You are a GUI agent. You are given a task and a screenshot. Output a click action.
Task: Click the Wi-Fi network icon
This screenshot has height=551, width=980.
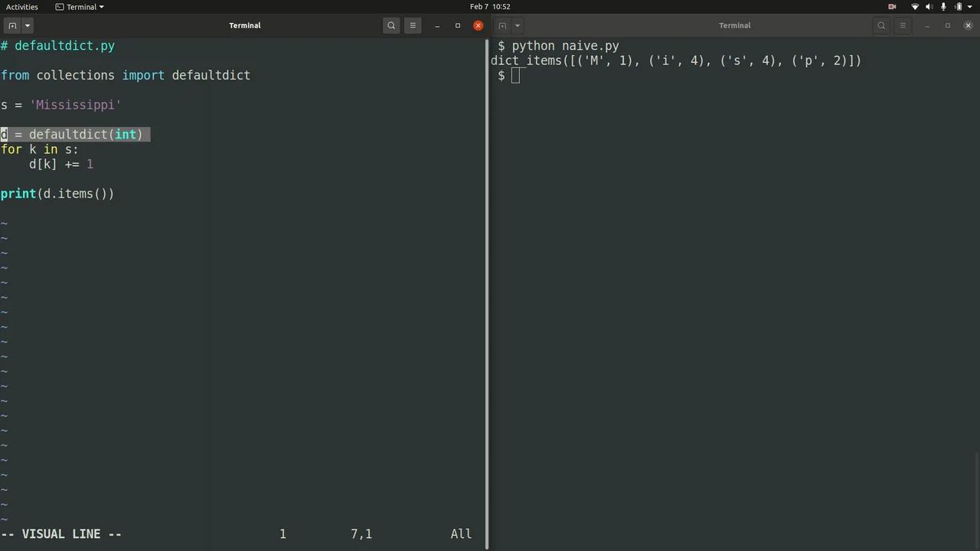tap(914, 7)
